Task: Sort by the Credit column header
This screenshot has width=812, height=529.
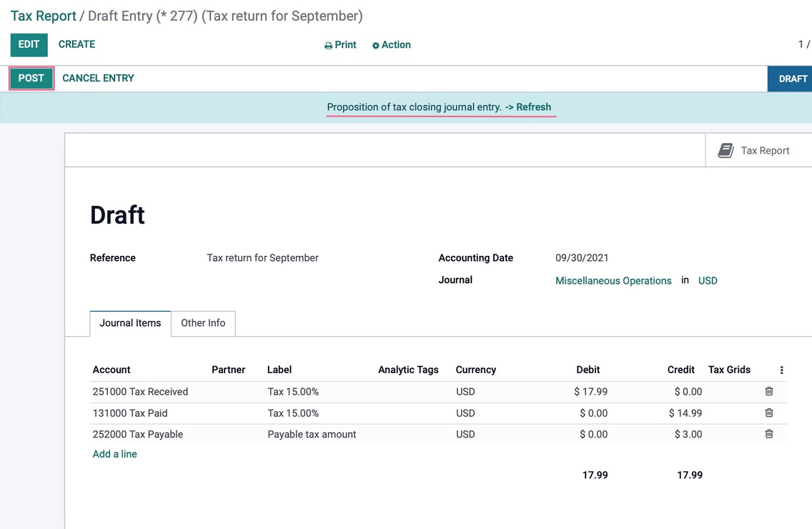Action: 680,370
